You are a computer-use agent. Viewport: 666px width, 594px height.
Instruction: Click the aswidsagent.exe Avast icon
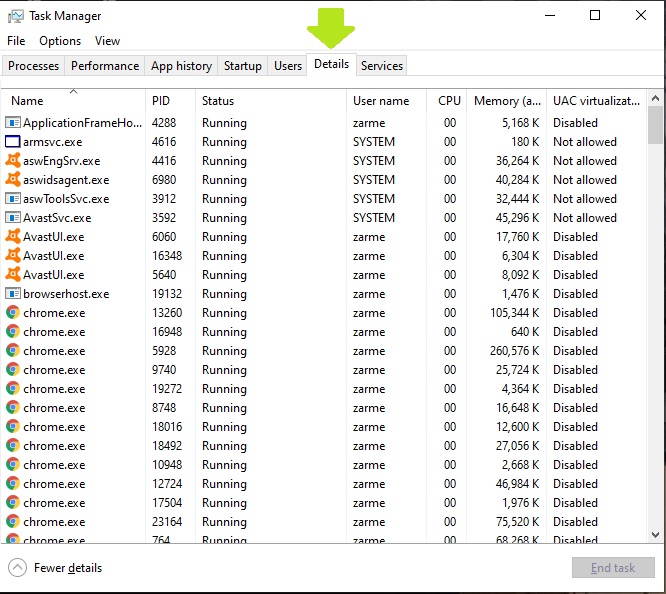click(x=13, y=179)
